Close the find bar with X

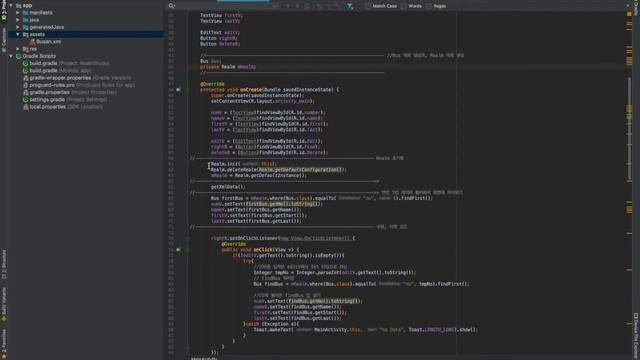point(628,6)
